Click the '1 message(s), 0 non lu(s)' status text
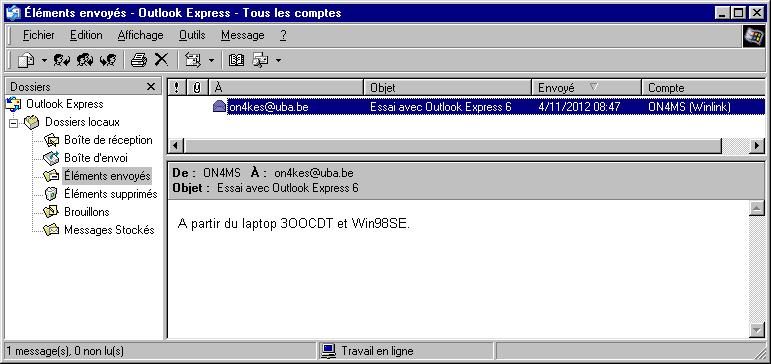The width and height of the screenshot is (771, 364). pyautogui.click(x=65, y=351)
